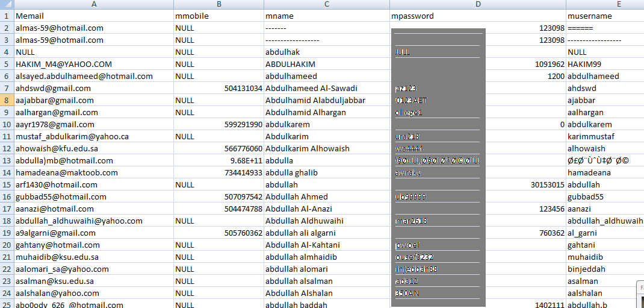Image resolution: width=644 pixels, height=308 pixels.
Task: Click mobile number 504474788
Action: 219,209
